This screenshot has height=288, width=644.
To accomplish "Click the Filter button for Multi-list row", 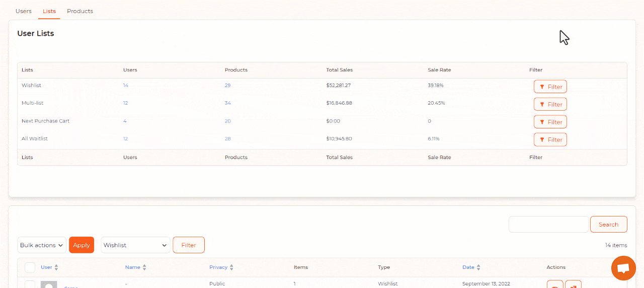I will tap(550, 104).
